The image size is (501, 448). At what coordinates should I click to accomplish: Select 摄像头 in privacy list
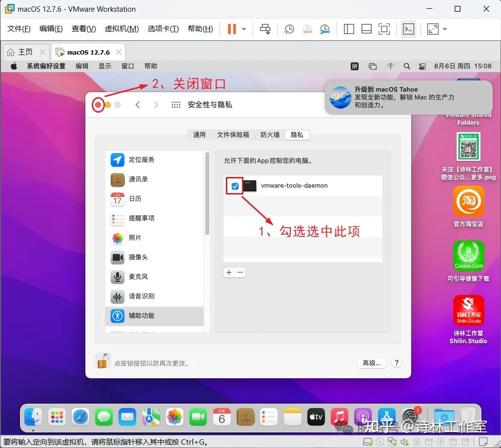click(x=154, y=257)
